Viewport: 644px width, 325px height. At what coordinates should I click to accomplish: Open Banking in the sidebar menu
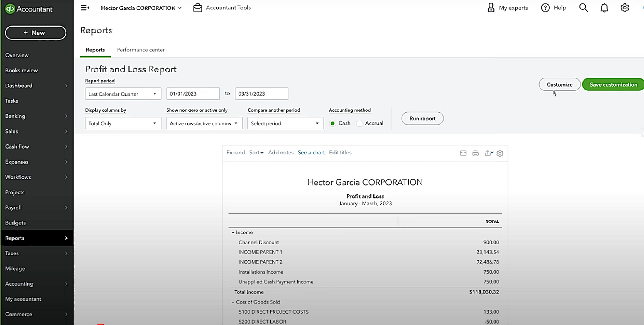click(x=15, y=116)
